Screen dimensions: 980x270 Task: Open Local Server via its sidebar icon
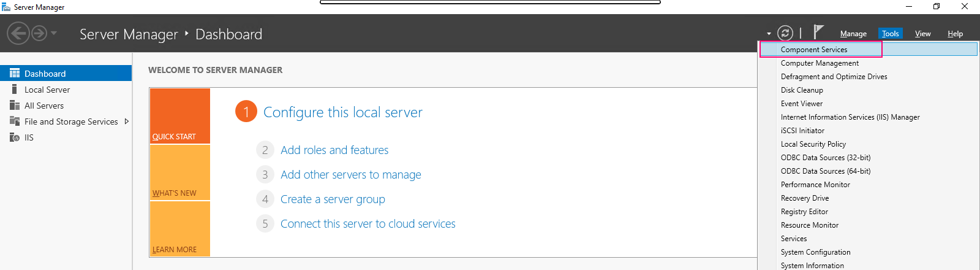coord(15,89)
